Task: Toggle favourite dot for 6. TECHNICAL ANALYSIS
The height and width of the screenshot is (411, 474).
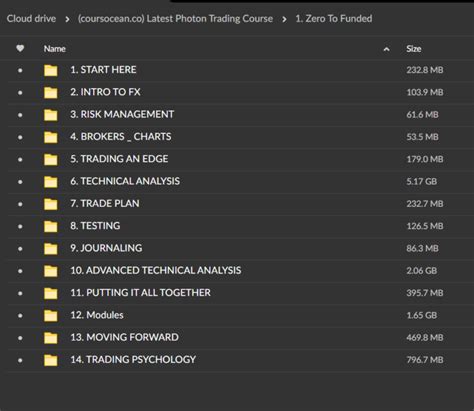Action: [20, 182]
